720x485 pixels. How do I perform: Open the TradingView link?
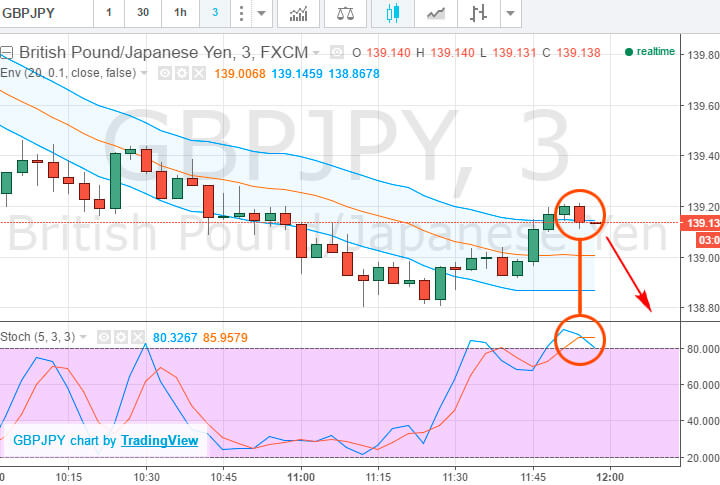pyautogui.click(x=159, y=440)
